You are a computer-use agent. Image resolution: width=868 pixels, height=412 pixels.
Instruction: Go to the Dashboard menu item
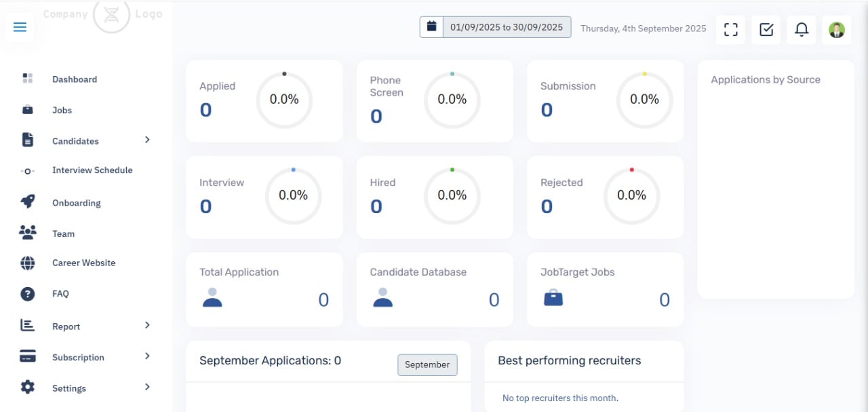click(75, 79)
